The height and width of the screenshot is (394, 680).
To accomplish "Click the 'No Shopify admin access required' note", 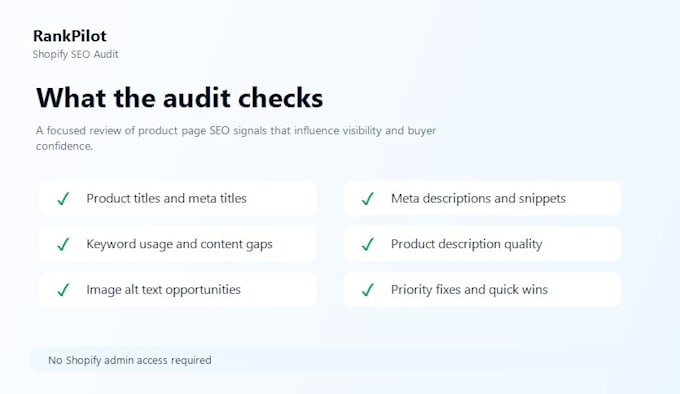I will coord(130,360).
